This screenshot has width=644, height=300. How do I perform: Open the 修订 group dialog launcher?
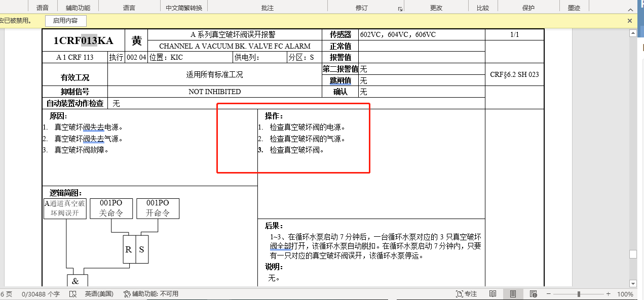pyautogui.click(x=400, y=9)
